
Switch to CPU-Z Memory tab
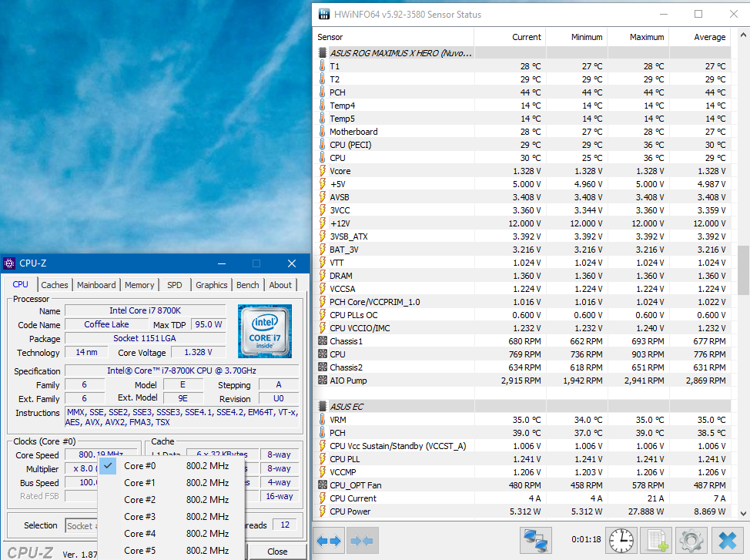point(139,285)
